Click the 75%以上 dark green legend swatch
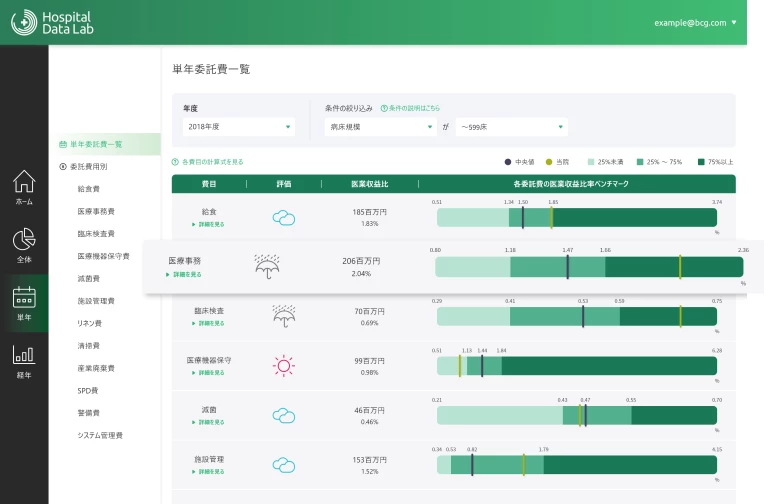 point(701,161)
